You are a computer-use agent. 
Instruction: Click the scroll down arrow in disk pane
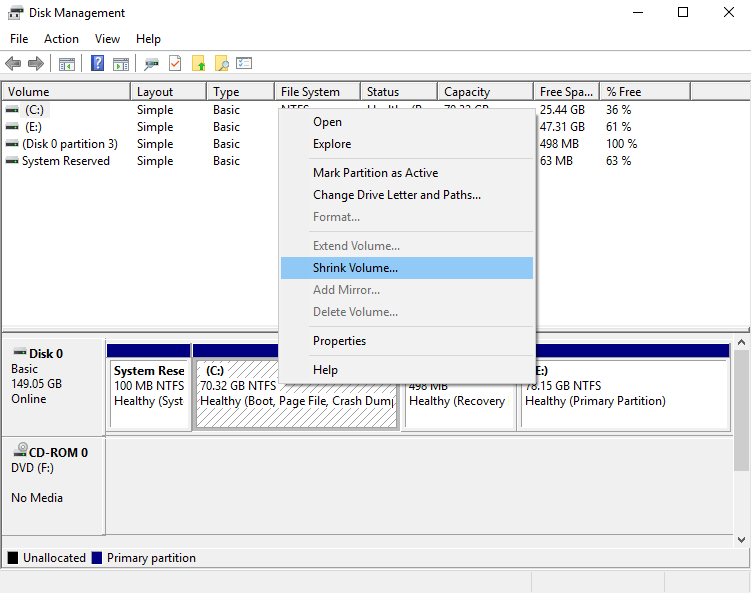(741, 540)
